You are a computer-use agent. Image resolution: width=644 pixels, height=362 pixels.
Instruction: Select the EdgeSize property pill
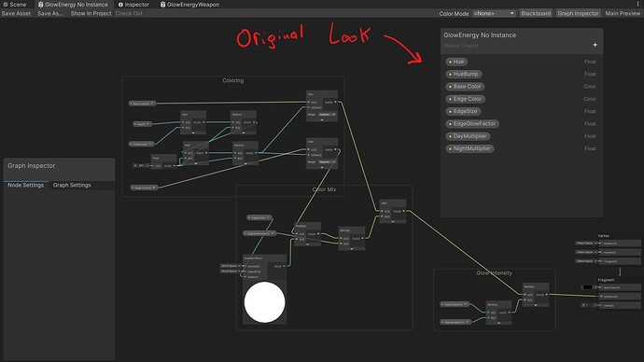463,111
